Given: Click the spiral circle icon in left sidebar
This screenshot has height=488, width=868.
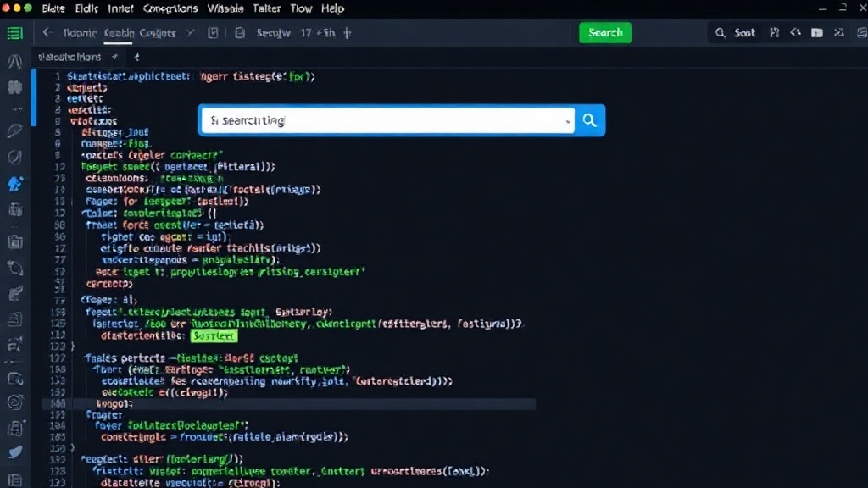Looking at the screenshot, I should (x=15, y=402).
